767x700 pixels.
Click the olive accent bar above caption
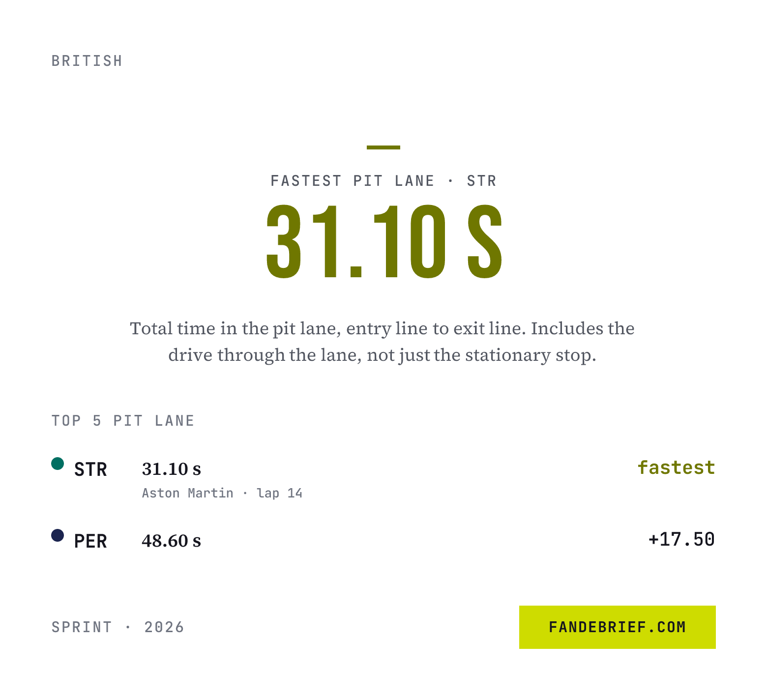point(383,147)
